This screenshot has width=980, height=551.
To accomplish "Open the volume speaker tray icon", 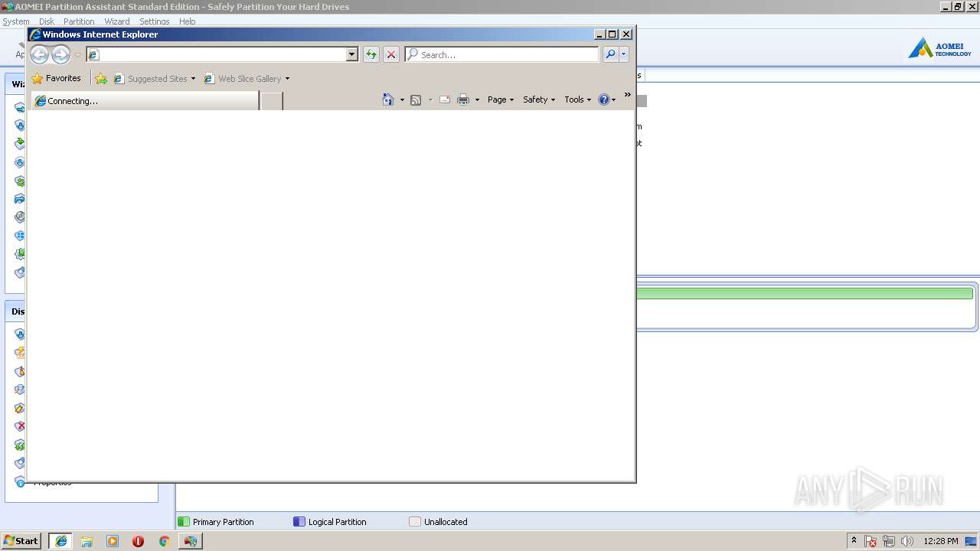I will pyautogui.click(x=907, y=541).
